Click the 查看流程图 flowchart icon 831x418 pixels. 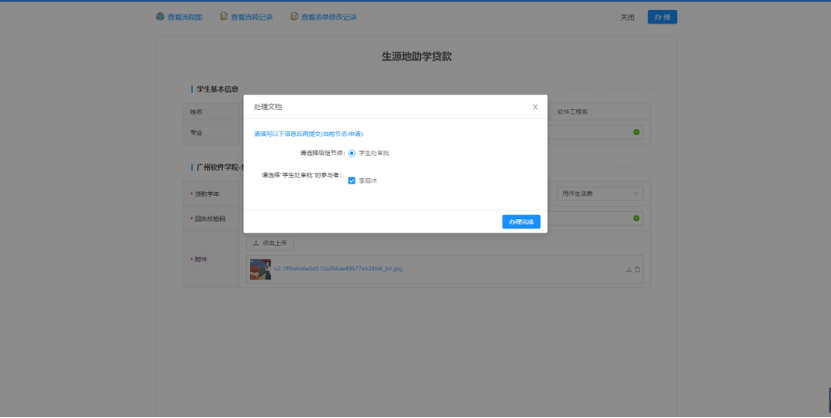point(160,17)
